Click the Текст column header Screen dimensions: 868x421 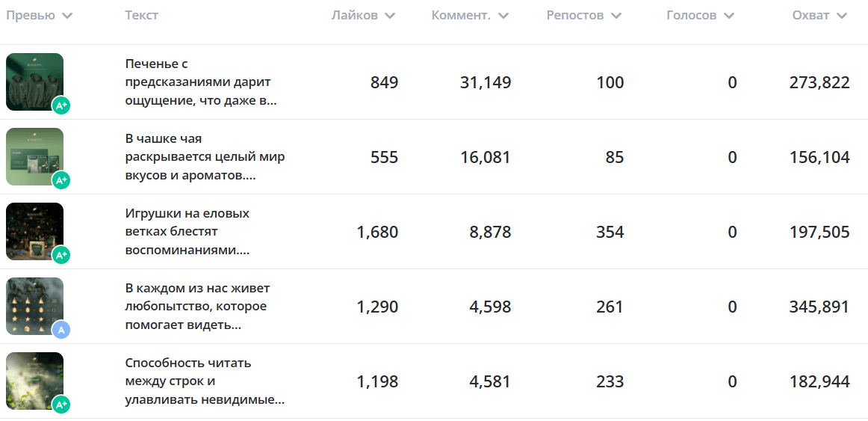142,16
